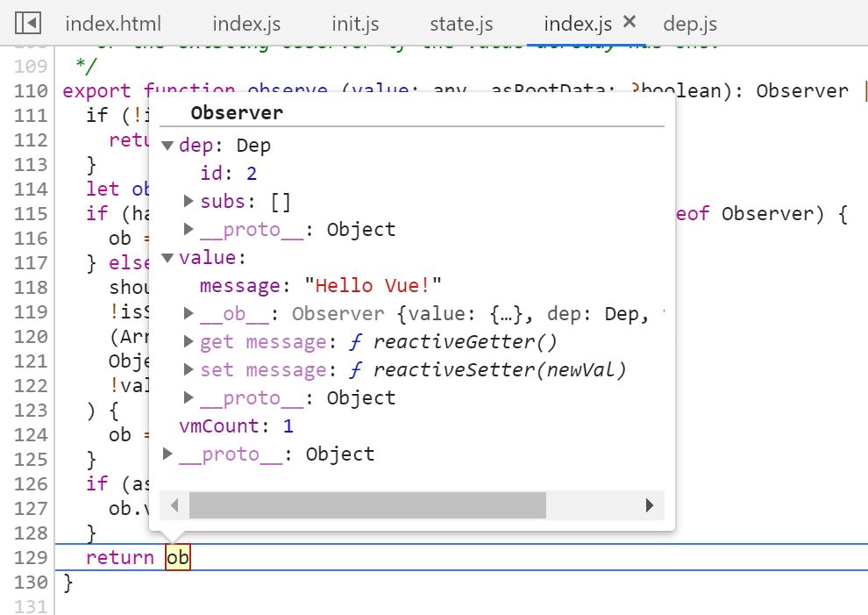Click the popup scrollbar left arrow
Screen dimensions: 868x615
tap(175, 505)
